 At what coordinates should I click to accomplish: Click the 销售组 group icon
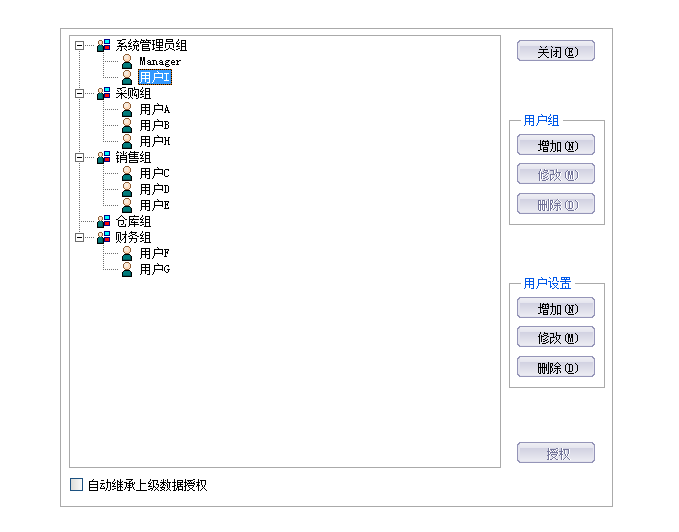point(103,158)
